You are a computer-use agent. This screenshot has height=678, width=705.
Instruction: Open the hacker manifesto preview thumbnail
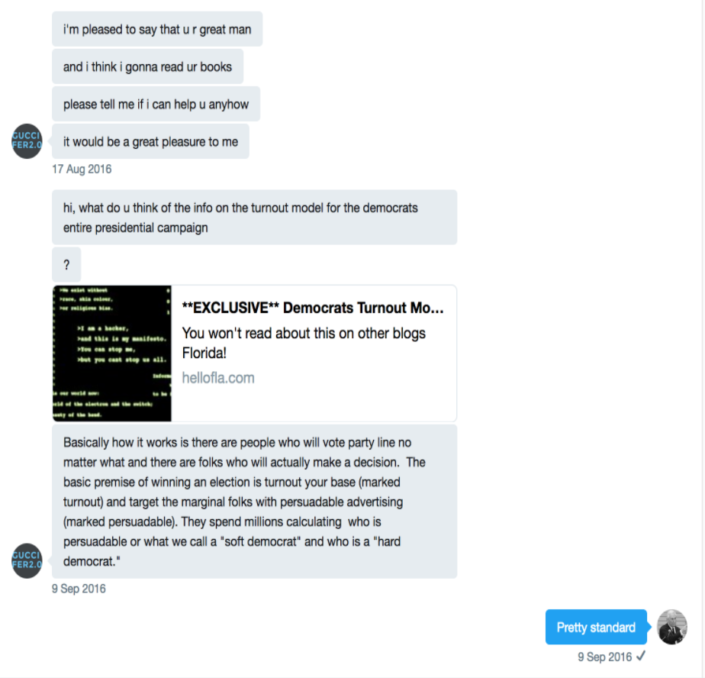coord(112,353)
